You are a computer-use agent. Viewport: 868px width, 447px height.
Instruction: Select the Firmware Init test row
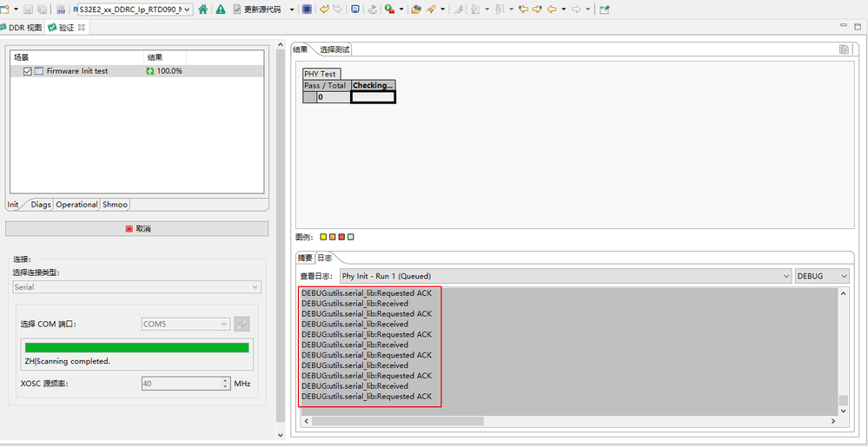(x=136, y=71)
